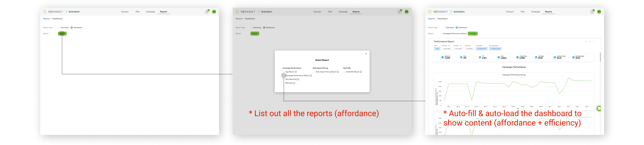Open the Client filter 'is 3M'
Image resolution: width=644 pixels, height=145 pixels.
point(437,49)
